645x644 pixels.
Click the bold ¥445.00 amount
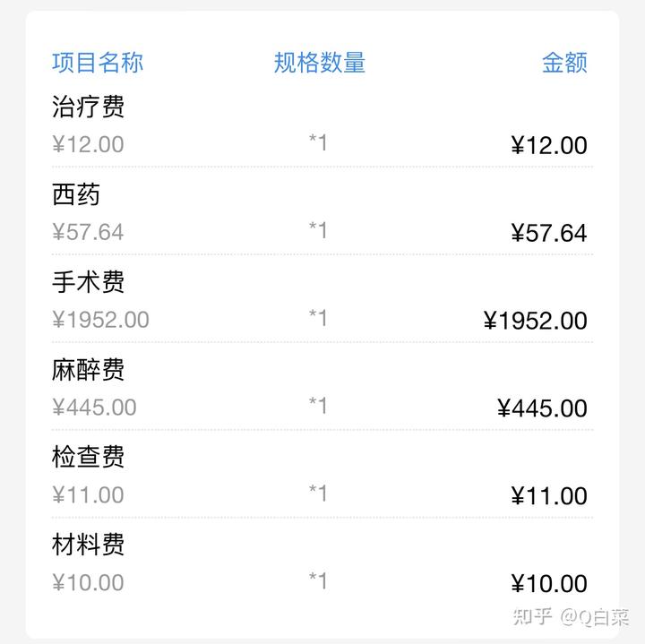point(542,408)
